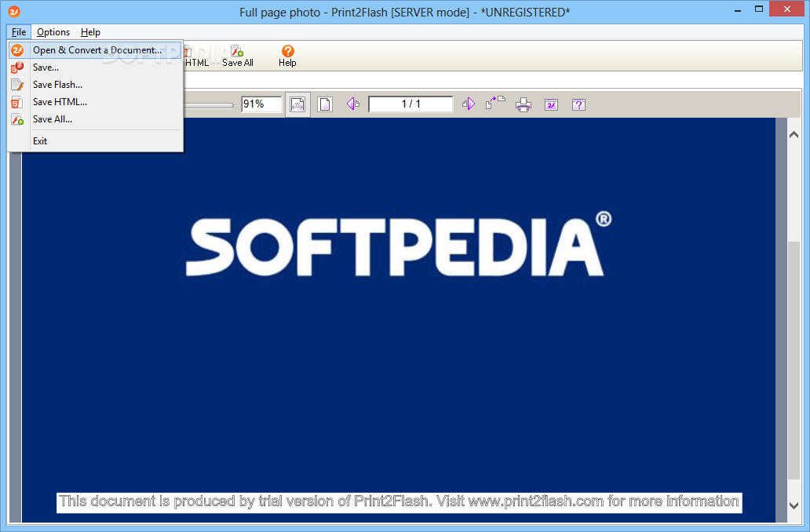Toggle fit-to-width view icon
The height and width of the screenshot is (532, 810).
tap(297, 104)
